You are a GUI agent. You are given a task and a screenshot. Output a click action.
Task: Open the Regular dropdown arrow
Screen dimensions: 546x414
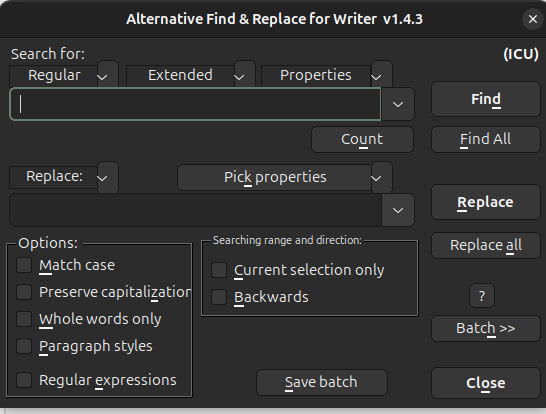click(108, 75)
